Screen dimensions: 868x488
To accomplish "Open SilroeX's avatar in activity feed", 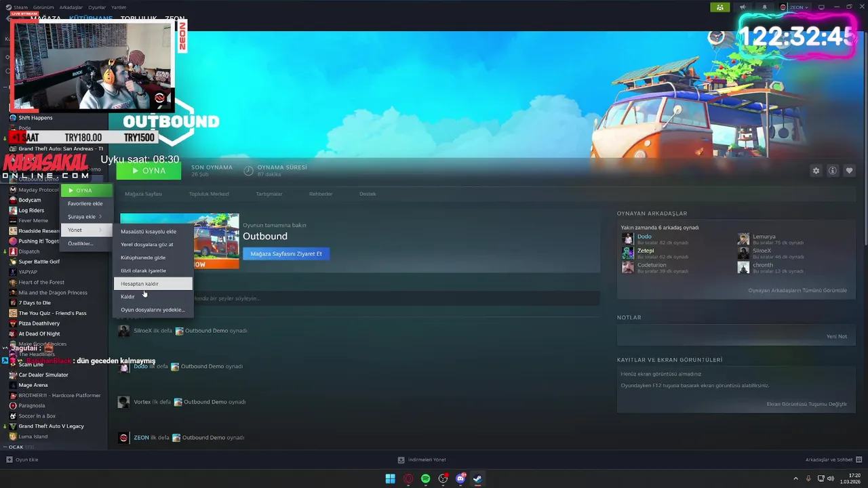I will coord(123,331).
